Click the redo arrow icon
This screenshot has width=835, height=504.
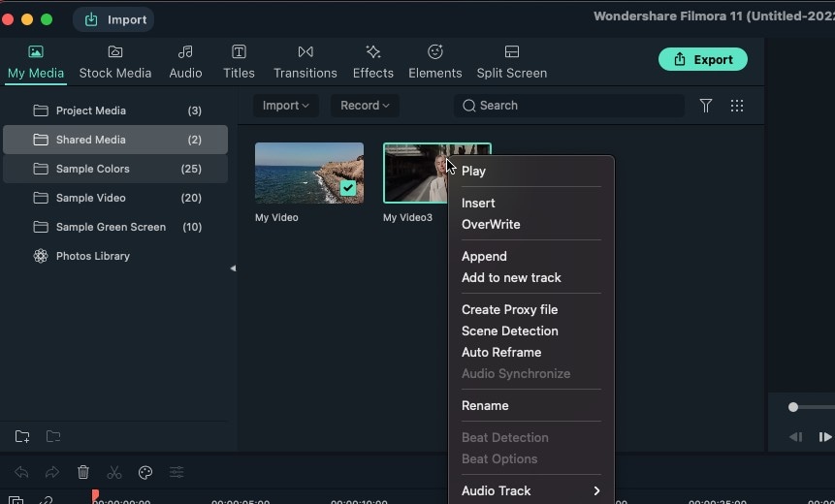pos(52,472)
